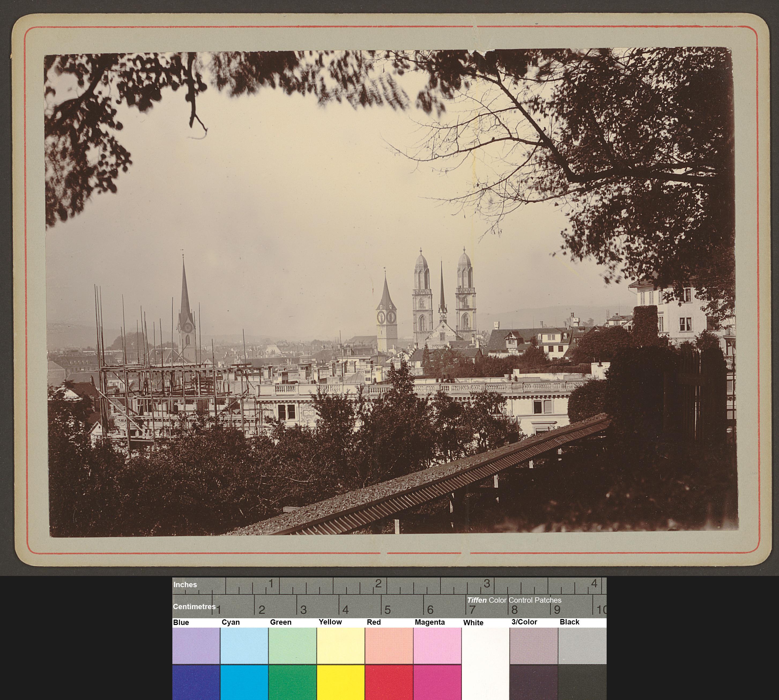Click the 8 on the Centimetres scale
Viewport: 779px width, 700px height.
click(x=515, y=610)
